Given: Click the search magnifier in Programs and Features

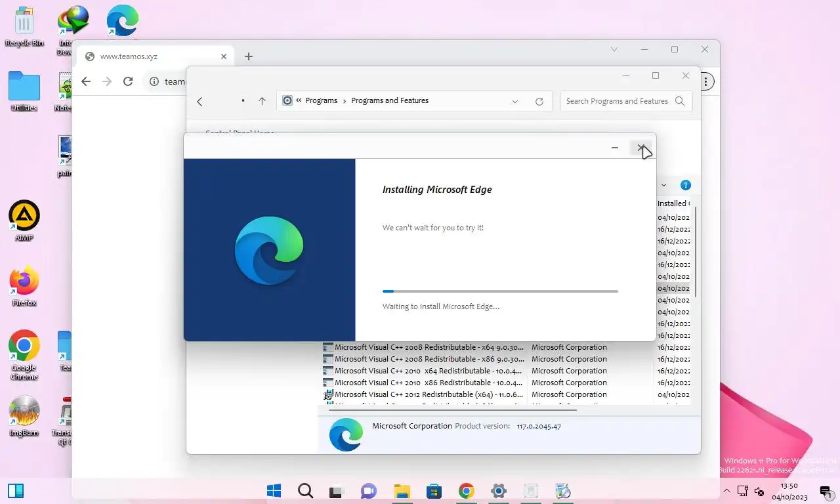Looking at the screenshot, I should tap(680, 101).
